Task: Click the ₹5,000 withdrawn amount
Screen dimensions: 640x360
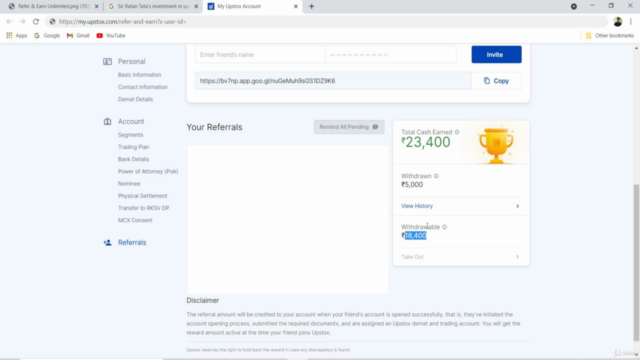Action: tap(412, 184)
